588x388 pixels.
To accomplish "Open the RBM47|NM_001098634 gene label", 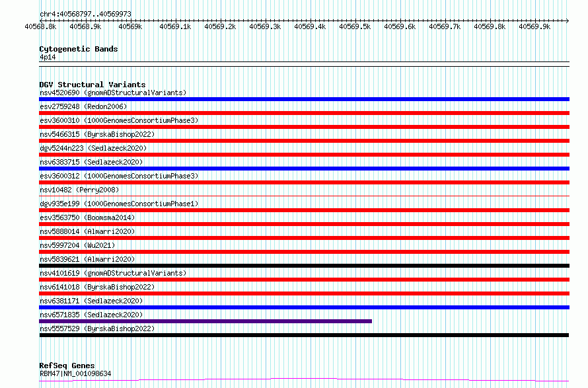I will click(x=75, y=373).
